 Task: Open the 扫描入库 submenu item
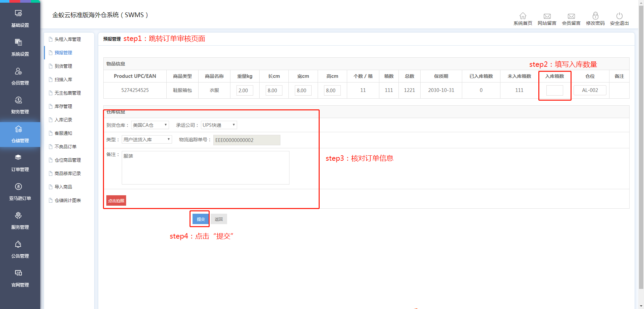[63, 80]
